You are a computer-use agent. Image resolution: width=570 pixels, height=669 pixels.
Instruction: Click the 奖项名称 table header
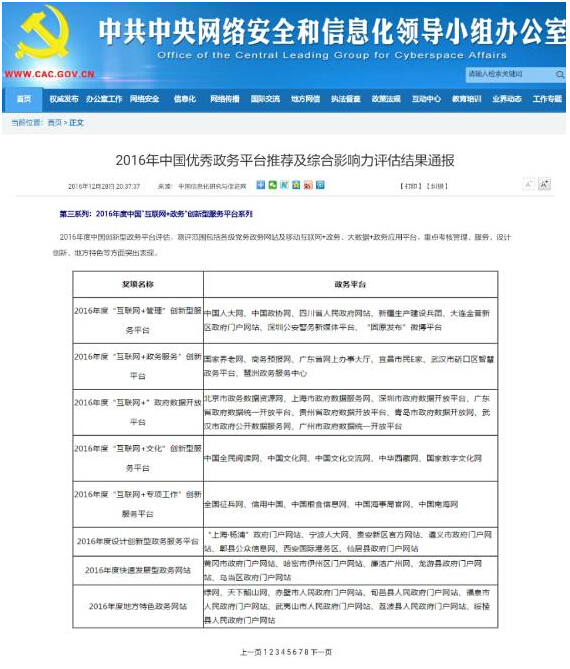[x=138, y=284]
